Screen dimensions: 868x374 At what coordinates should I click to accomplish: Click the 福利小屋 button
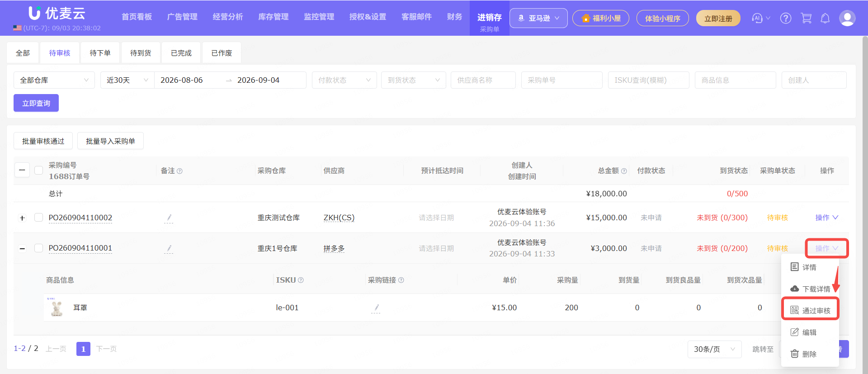coord(601,19)
